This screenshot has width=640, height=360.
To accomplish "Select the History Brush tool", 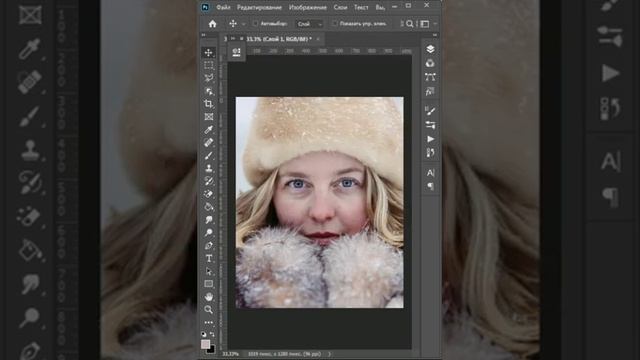I will [x=209, y=181].
